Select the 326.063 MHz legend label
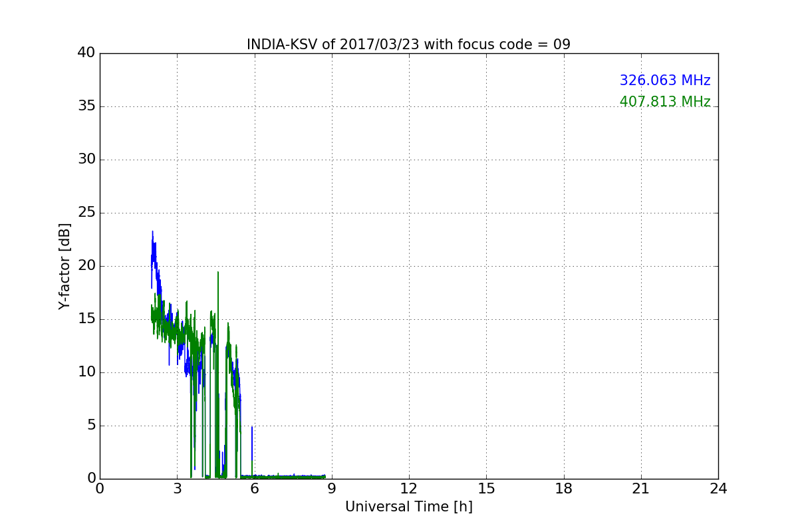 pos(665,80)
